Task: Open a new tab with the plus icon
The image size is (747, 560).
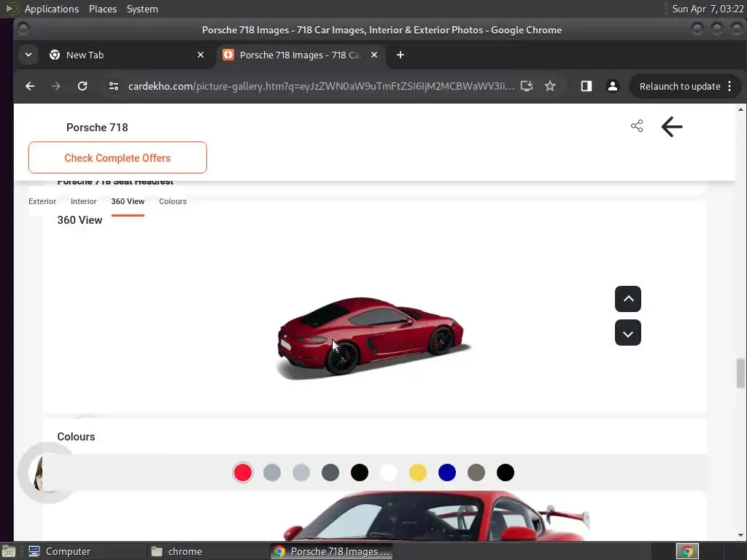Action: pos(400,55)
